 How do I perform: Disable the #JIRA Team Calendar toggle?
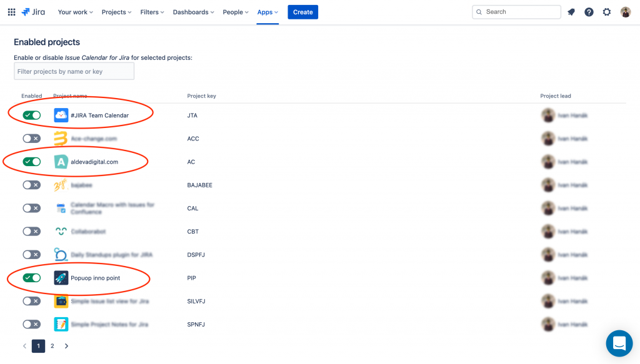tap(31, 116)
